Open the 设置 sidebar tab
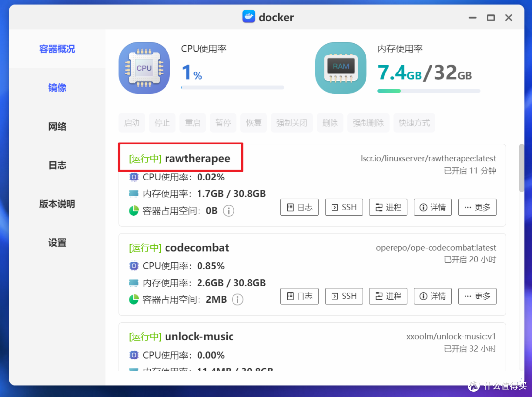This screenshot has height=397, width=532. coord(57,243)
